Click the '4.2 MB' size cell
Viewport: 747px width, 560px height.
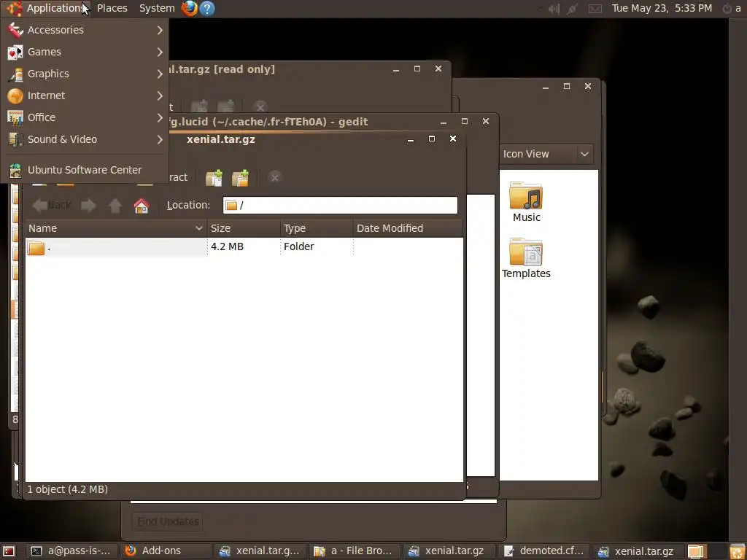click(x=228, y=246)
